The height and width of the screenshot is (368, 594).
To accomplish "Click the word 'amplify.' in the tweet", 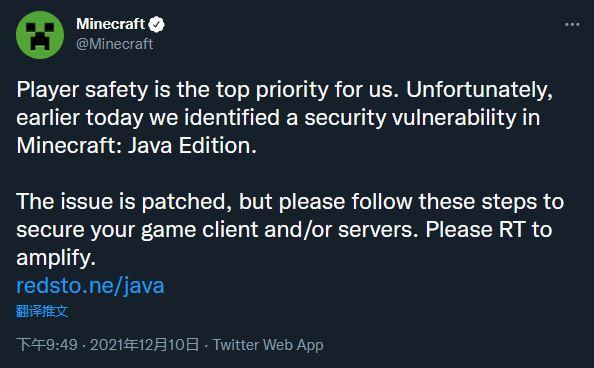I will pyautogui.click(x=56, y=258).
